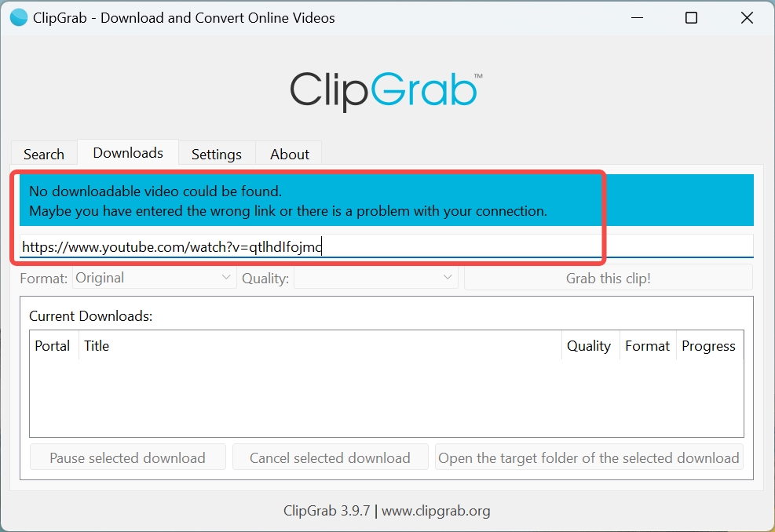Select the Downloads tab
Screen dimensions: 775x532
128,153
